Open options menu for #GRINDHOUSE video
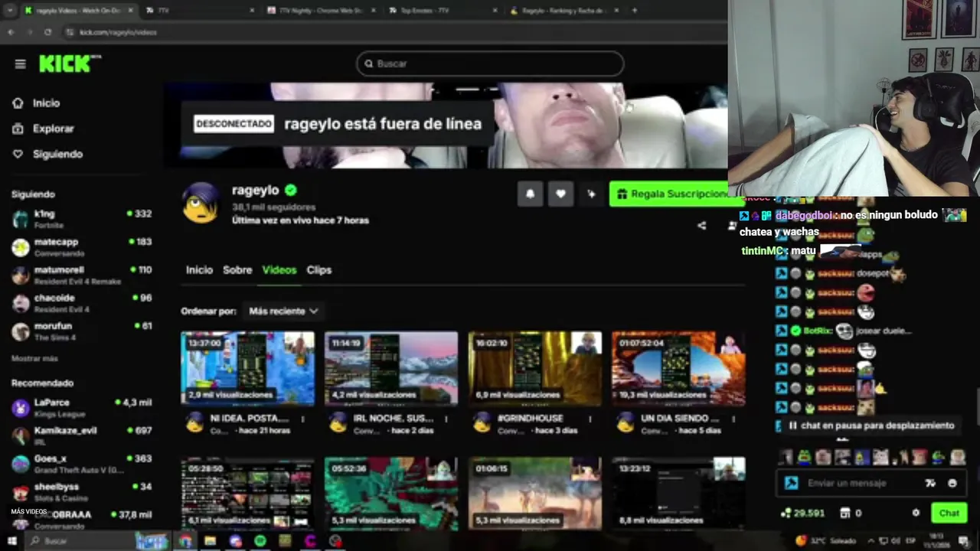Screen dimensions: 980x551 coord(590,419)
